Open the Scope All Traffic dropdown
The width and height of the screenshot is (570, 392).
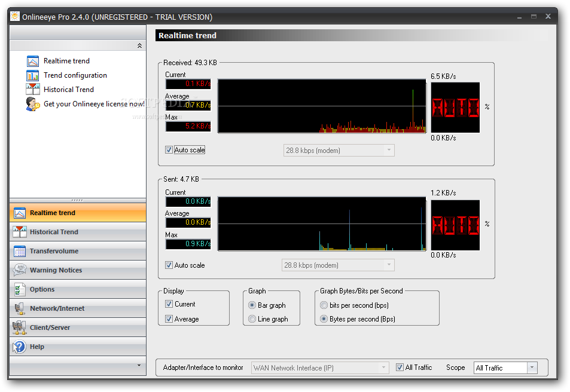pos(505,368)
